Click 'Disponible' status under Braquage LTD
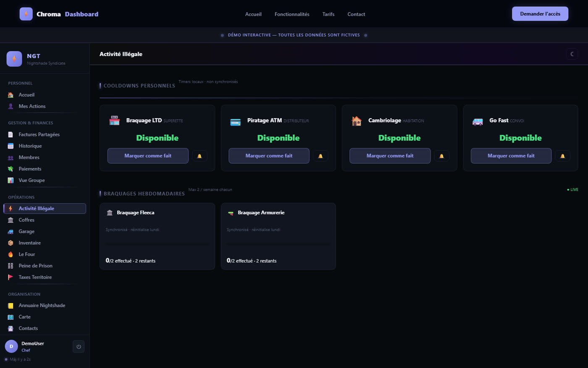The height and width of the screenshot is (368, 588). coord(157,138)
